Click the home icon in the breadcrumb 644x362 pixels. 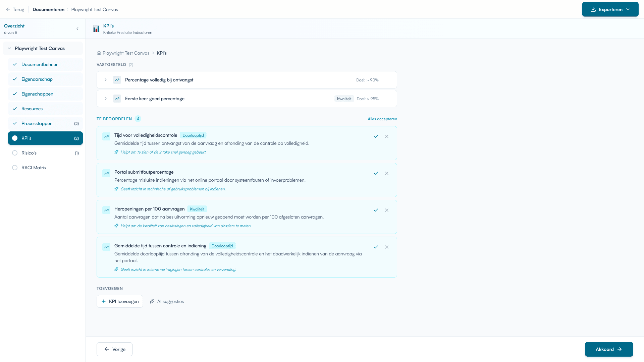[99, 53]
